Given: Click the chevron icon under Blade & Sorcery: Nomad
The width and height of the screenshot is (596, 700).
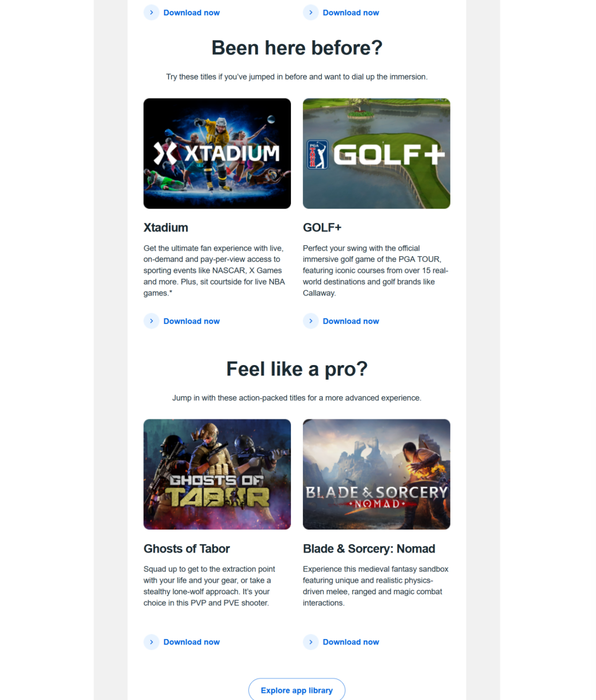Looking at the screenshot, I should [x=311, y=642].
